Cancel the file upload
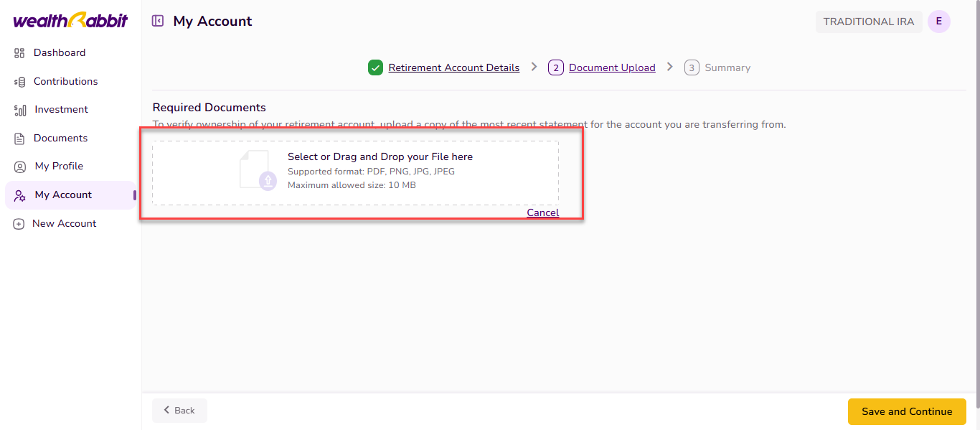 (542, 212)
